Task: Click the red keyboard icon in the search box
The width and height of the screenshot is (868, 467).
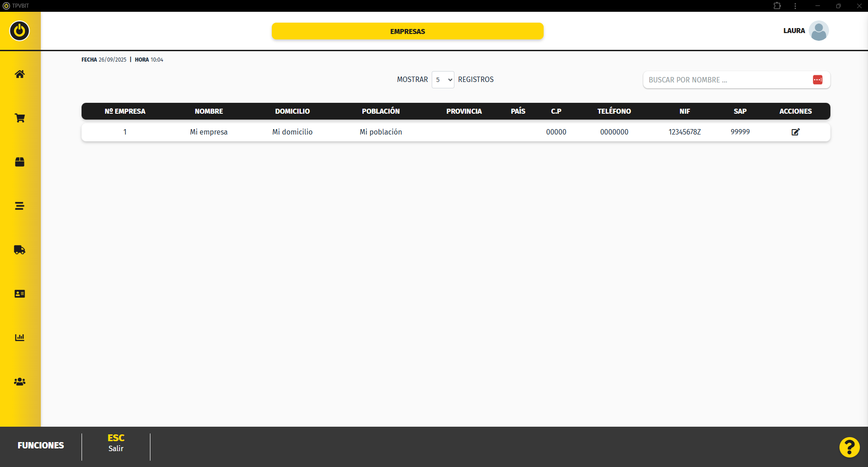Action: (x=817, y=80)
